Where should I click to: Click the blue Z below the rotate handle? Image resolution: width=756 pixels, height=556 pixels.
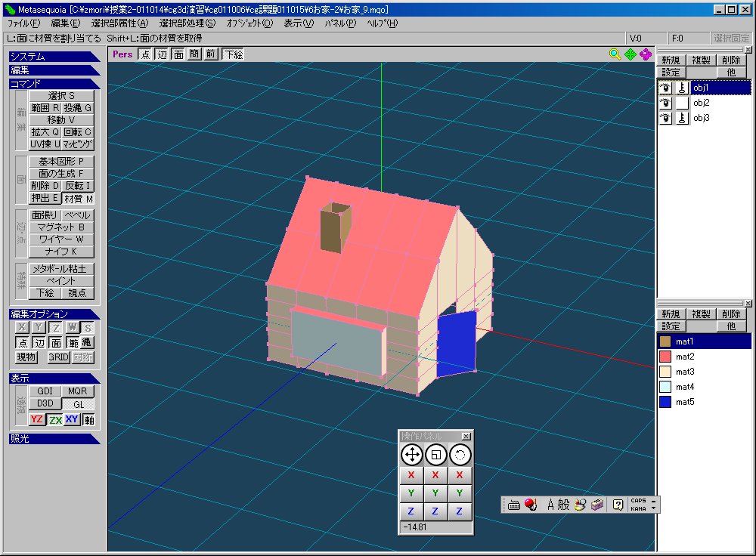(x=460, y=511)
